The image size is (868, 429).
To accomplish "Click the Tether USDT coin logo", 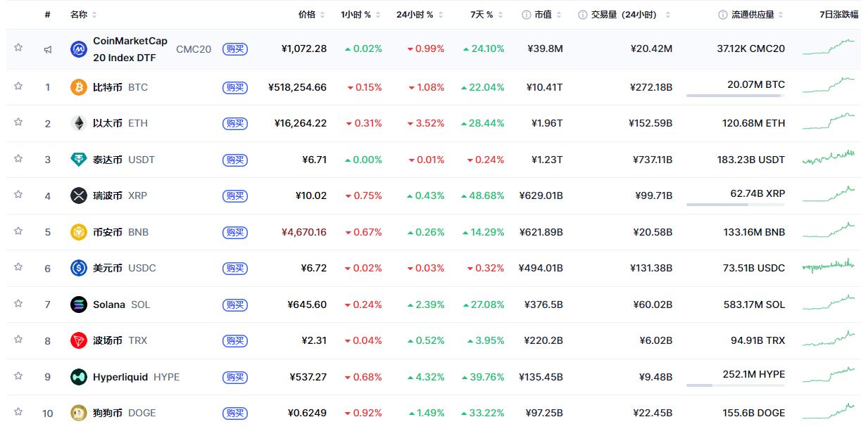I will point(79,160).
